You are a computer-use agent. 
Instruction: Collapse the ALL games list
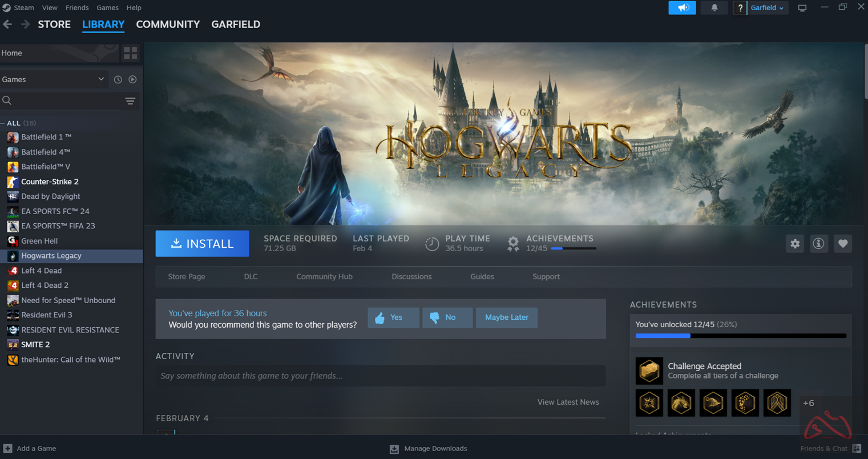(x=3, y=123)
